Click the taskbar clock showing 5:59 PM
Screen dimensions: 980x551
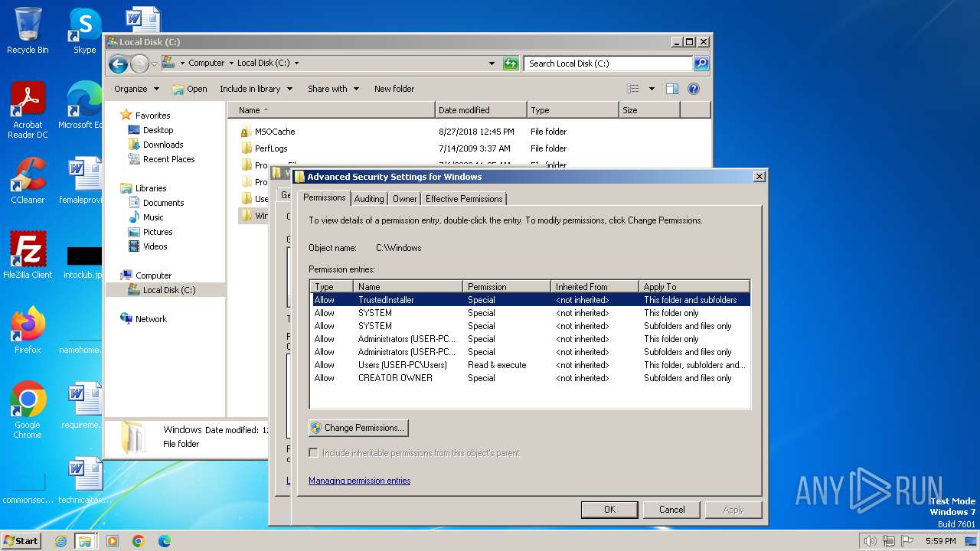tap(940, 541)
